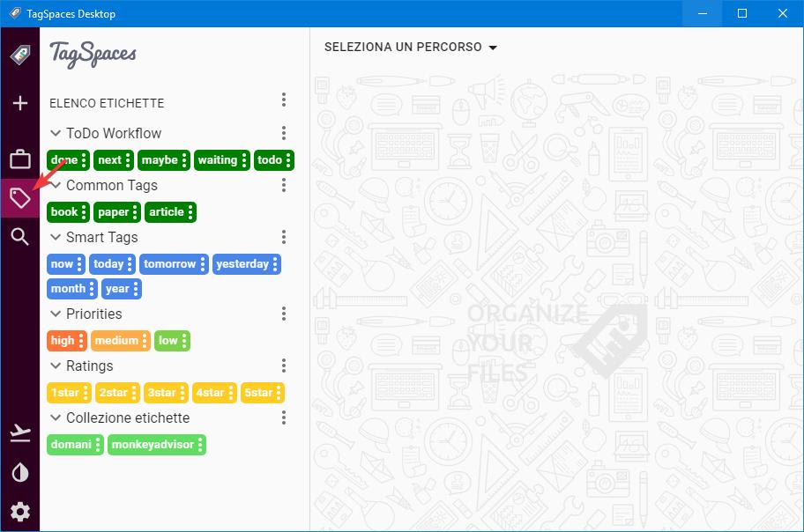The width and height of the screenshot is (804, 532).
Task: Open the settings gear icon
Action: pyautogui.click(x=20, y=512)
